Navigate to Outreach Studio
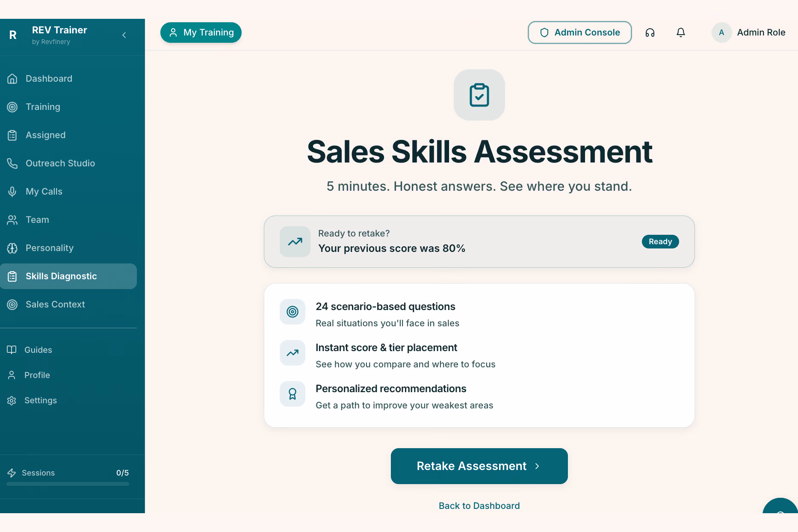Viewport: 798px width, 532px height. (68, 163)
